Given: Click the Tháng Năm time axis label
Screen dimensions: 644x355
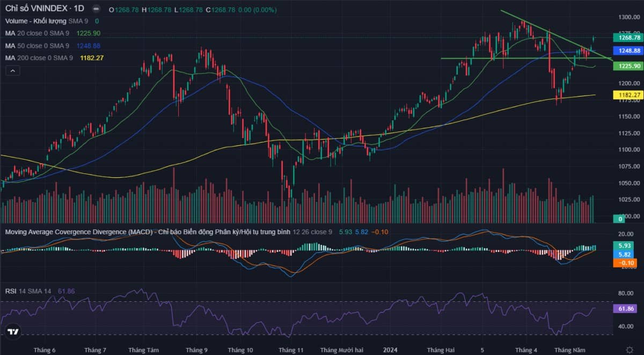Looking at the screenshot, I should (570, 350).
